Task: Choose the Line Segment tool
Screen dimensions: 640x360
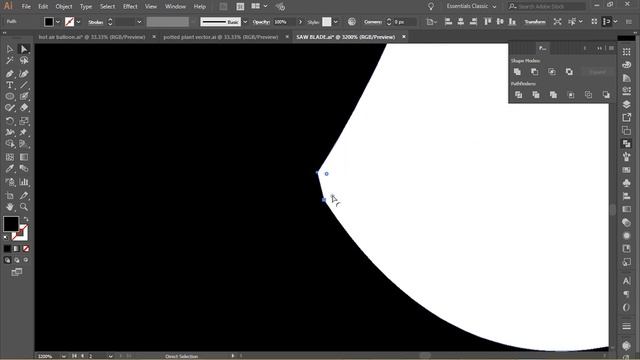Action: click(x=24, y=85)
